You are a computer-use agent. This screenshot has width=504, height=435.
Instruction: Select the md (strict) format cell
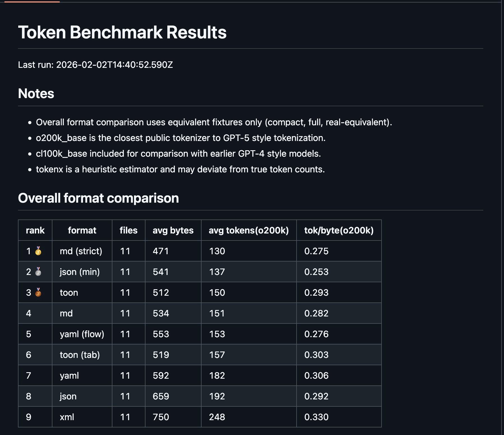[81, 251]
